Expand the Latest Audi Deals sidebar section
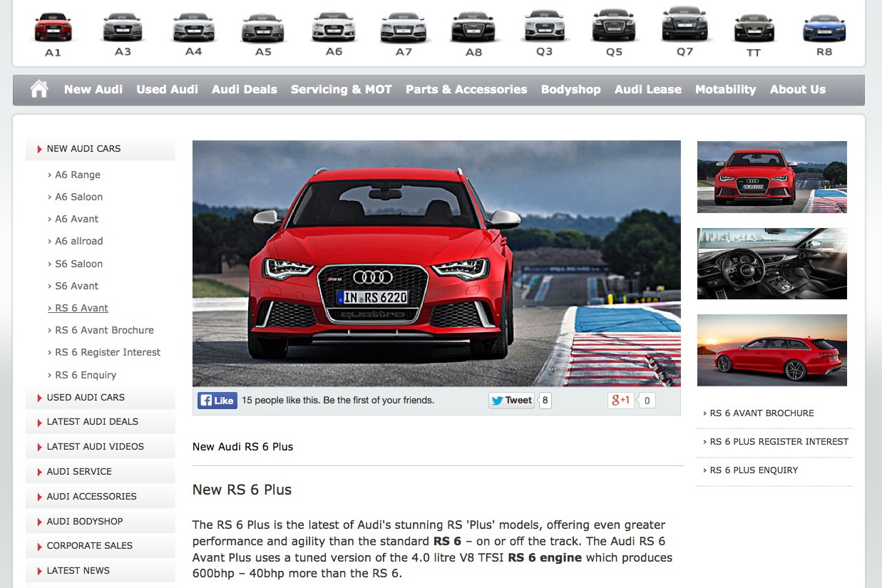Image resolution: width=882 pixels, height=588 pixels. click(x=100, y=422)
